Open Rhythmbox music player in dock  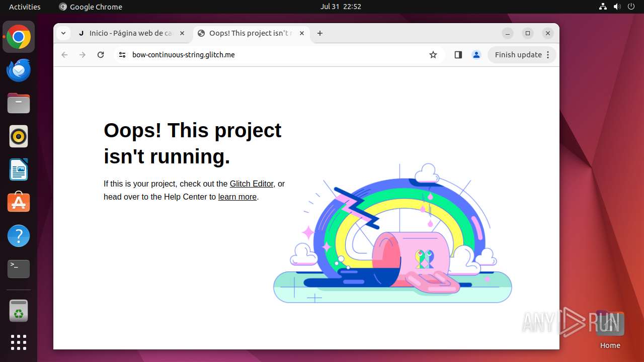point(19,136)
